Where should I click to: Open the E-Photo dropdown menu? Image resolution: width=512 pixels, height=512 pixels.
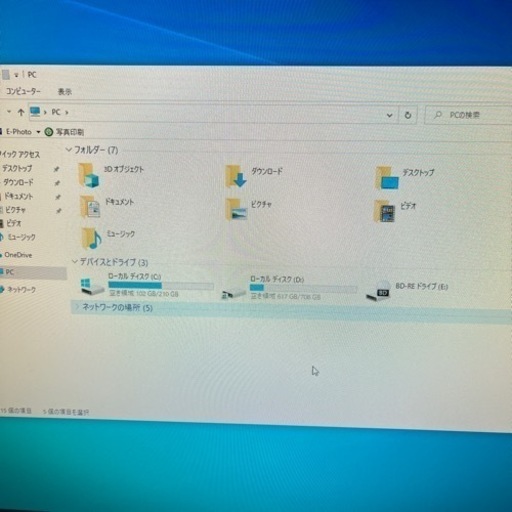[38, 132]
